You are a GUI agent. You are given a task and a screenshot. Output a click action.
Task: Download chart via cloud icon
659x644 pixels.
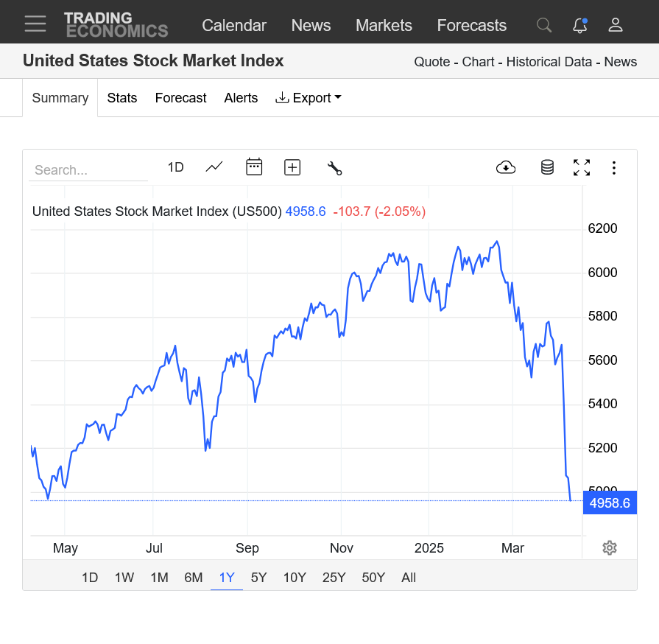click(506, 167)
